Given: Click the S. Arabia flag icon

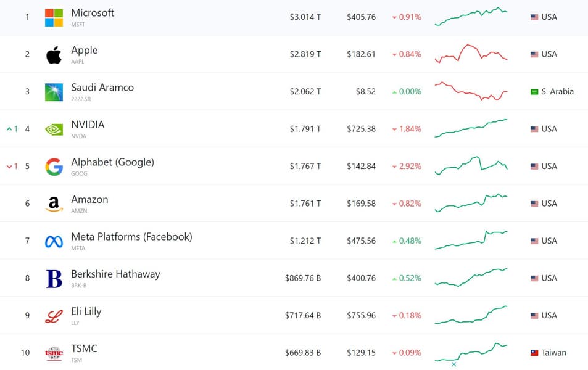Looking at the screenshot, I should (x=534, y=92).
